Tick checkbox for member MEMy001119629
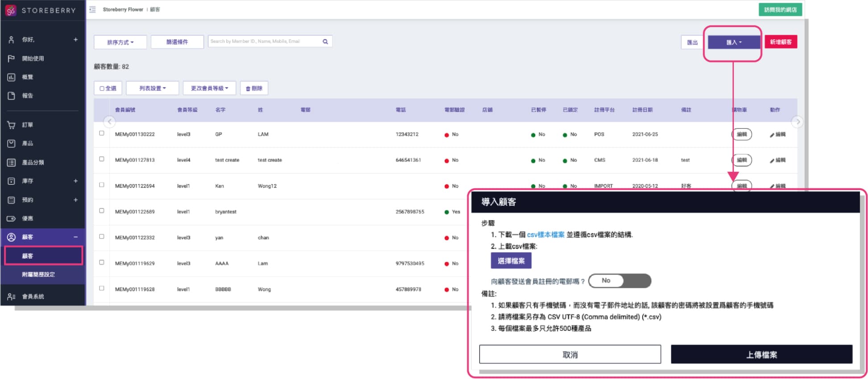Screen dimensions: 868x379 102,262
